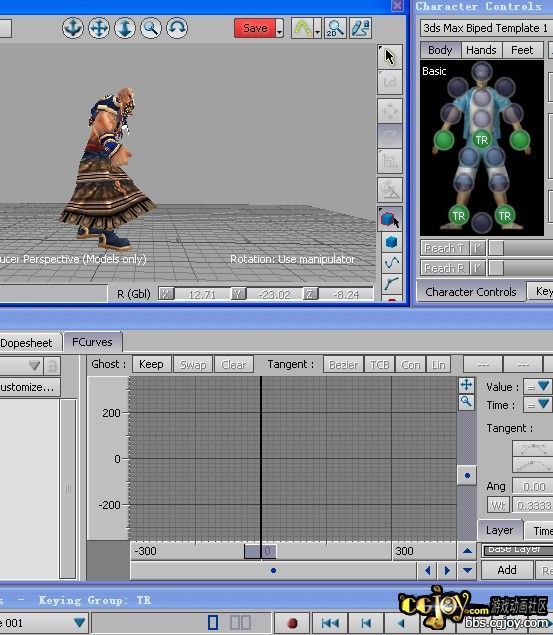Click the graph pan icon in FCurves
The image size is (553, 635).
[466, 384]
